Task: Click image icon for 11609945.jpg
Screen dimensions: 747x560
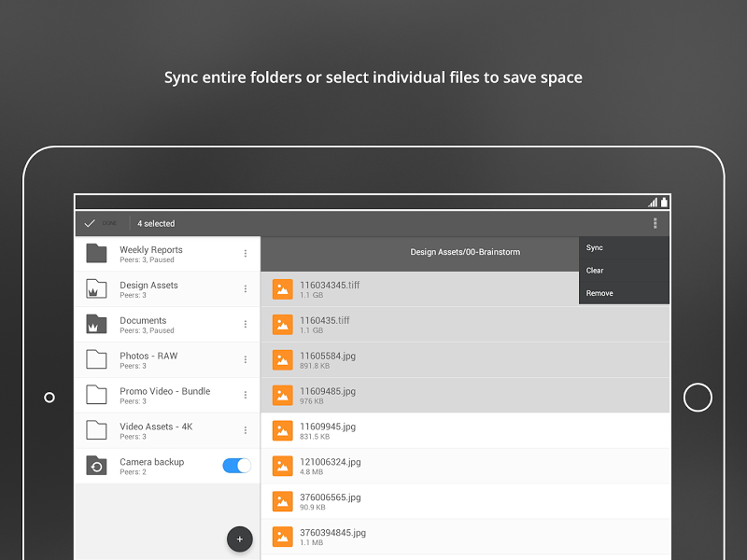Action: pyautogui.click(x=283, y=430)
